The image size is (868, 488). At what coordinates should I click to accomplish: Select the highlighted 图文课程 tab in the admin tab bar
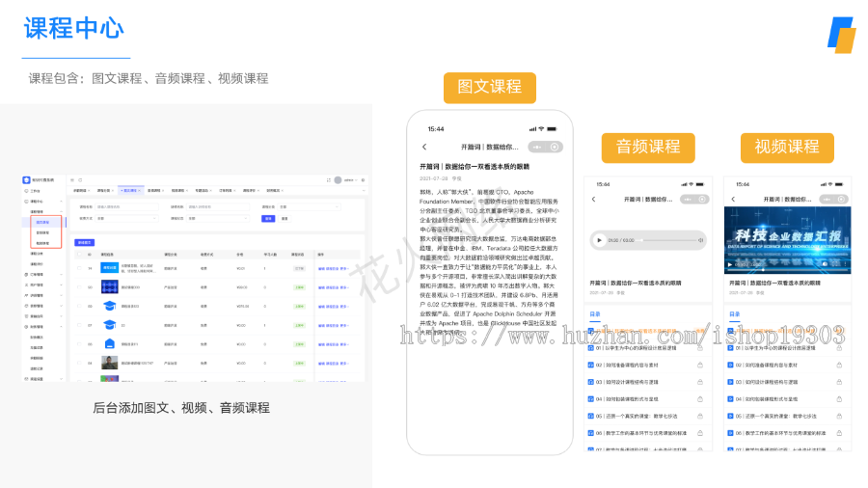[129, 190]
